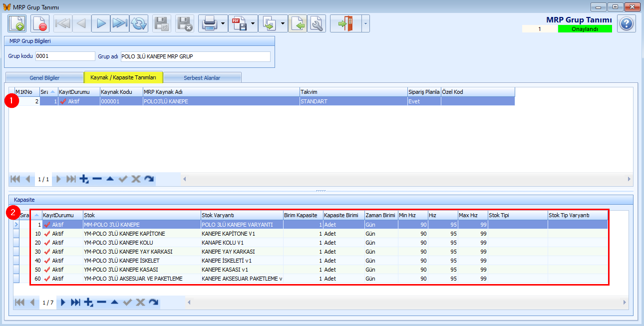Open help with the question mark icon
The image size is (644, 326).
[627, 23]
